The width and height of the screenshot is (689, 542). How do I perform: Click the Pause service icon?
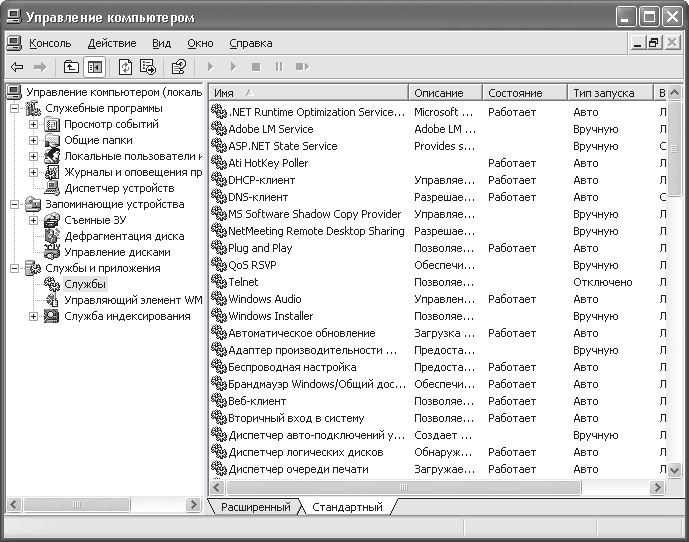279,67
